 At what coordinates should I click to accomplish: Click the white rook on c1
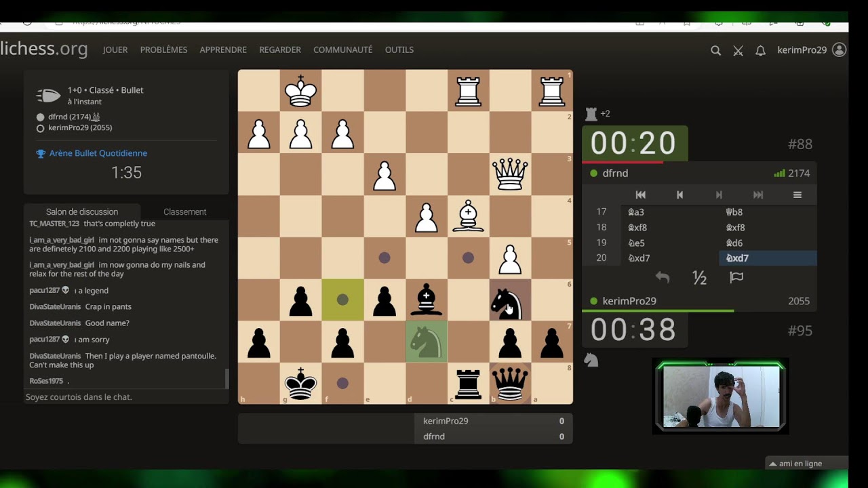coord(468,90)
